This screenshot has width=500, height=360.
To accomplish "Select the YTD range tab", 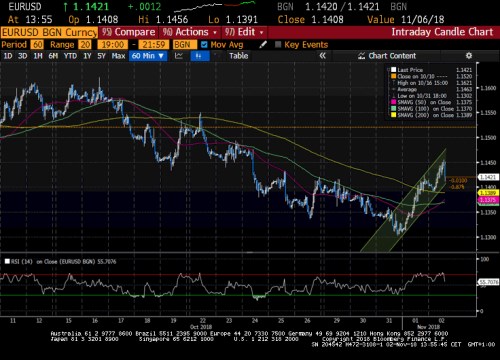I will click(x=70, y=56).
